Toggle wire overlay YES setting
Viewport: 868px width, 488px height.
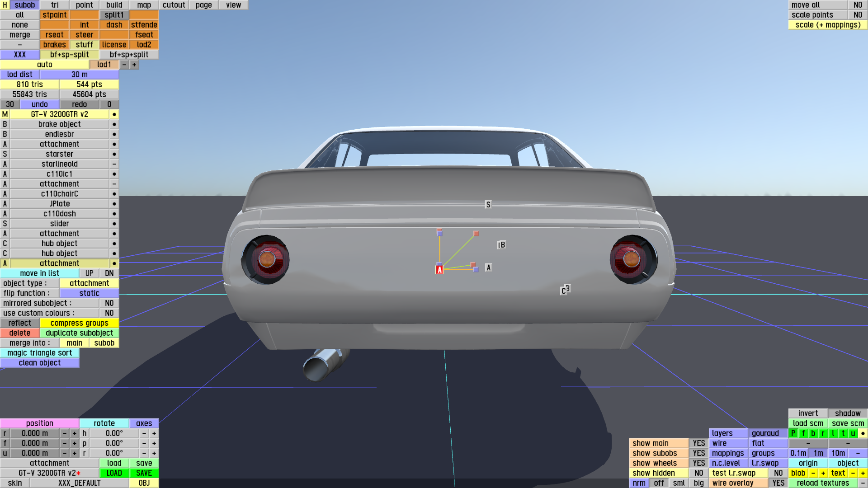(x=778, y=483)
